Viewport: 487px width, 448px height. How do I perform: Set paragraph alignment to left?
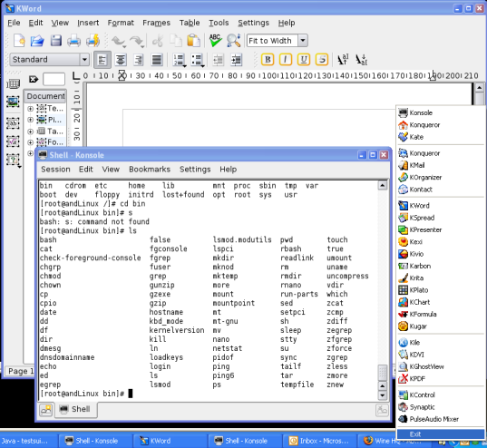102,60
